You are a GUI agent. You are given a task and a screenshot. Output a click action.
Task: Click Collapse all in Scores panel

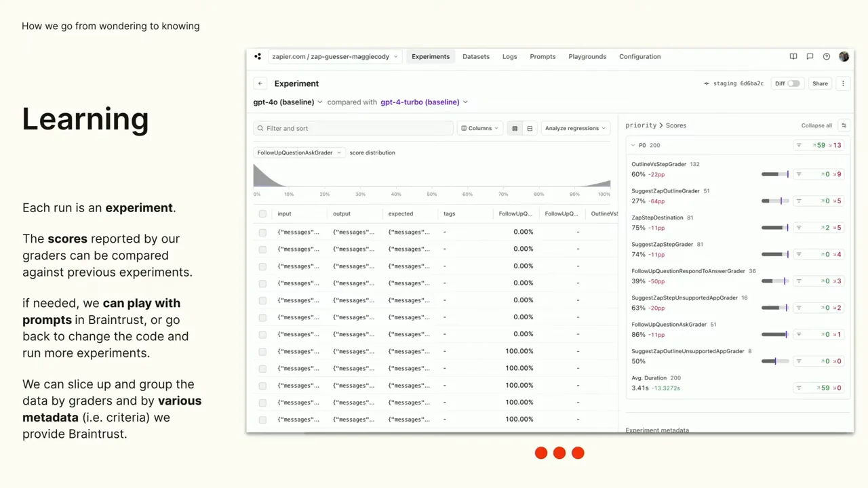[x=816, y=125]
